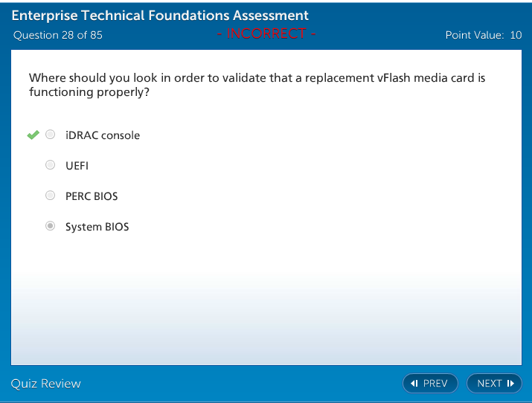Image resolution: width=532 pixels, height=403 pixels.
Task: Click the previous arrow icon in PREV
Action: pyautogui.click(x=414, y=384)
